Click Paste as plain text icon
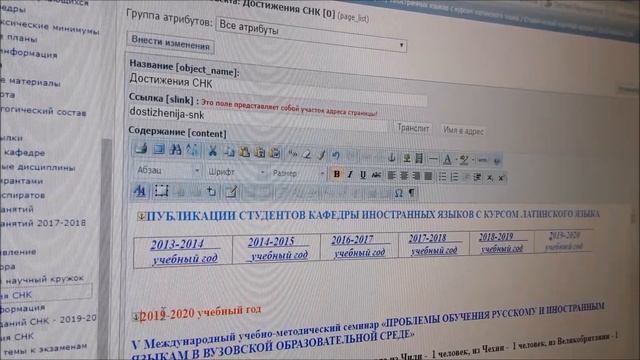640x360 pixels. pos(260,153)
